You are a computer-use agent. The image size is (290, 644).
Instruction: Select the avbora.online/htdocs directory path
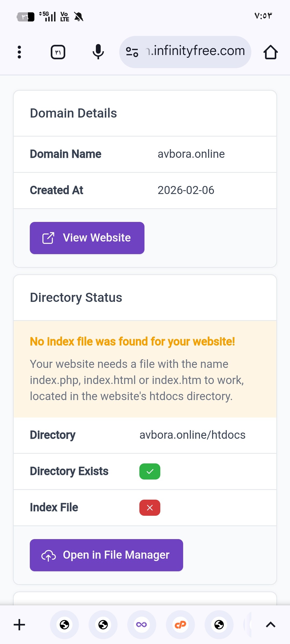(192, 435)
